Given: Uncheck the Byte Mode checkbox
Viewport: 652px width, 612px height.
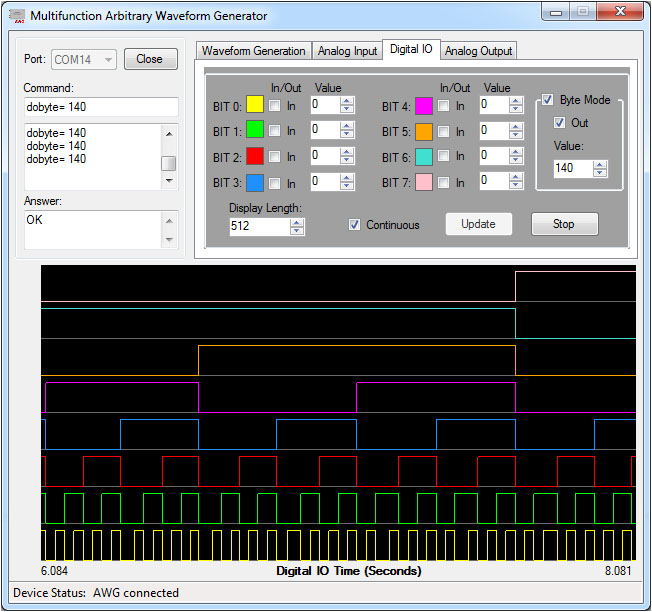Looking at the screenshot, I should [547, 100].
